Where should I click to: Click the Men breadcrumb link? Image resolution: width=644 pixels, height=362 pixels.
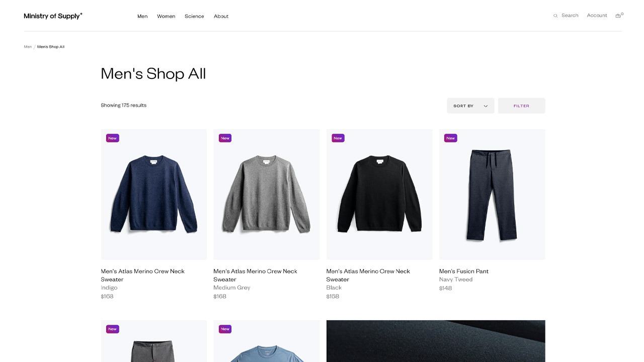pyautogui.click(x=28, y=46)
